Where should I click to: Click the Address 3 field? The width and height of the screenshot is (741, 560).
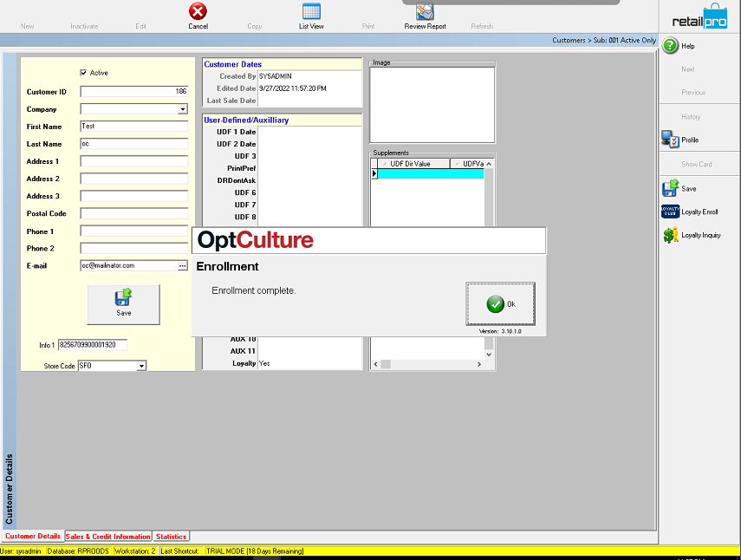click(133, 196)
